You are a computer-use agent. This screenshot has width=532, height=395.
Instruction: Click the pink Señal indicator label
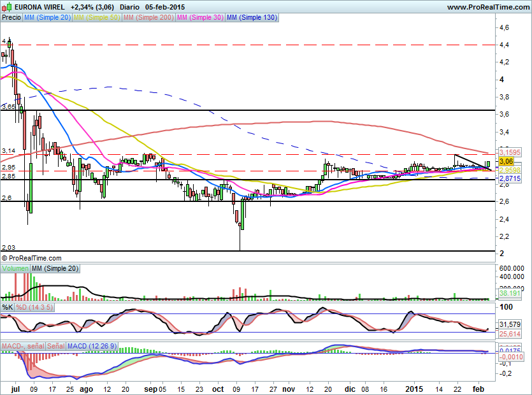point(55,346)
